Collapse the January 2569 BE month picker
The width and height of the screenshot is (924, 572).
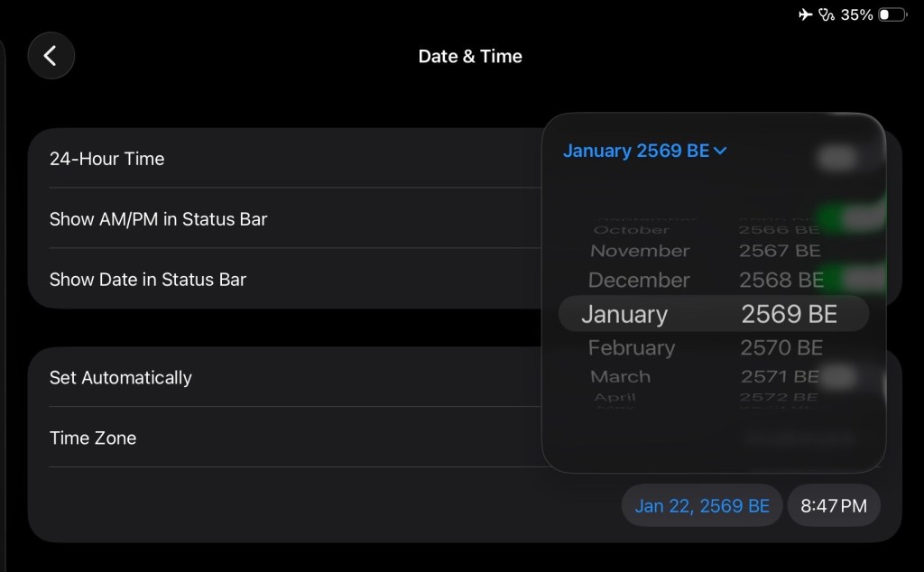click(644, 151)
